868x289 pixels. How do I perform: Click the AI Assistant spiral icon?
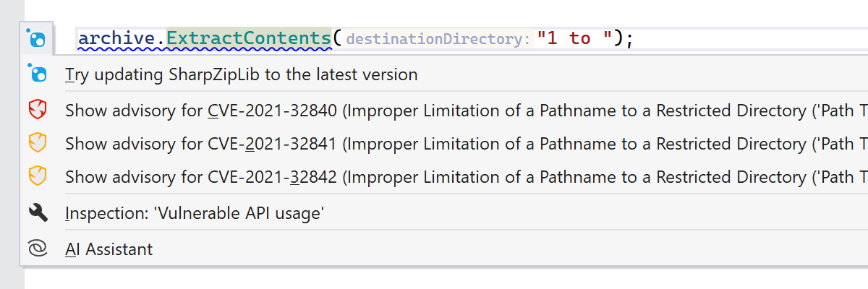tap(37, 249)
